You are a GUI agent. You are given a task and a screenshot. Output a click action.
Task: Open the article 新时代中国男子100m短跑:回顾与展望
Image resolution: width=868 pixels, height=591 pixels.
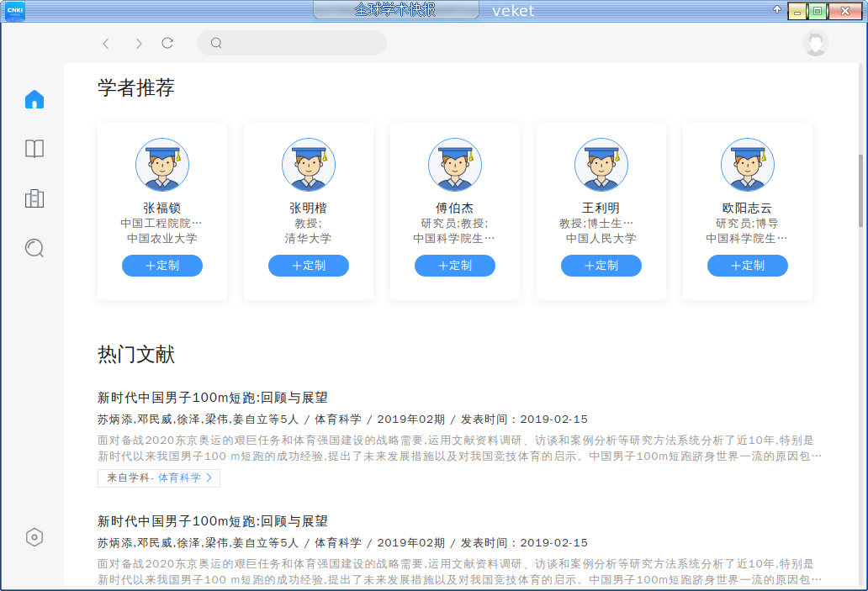pyautogui.click(x=213, y=398)
